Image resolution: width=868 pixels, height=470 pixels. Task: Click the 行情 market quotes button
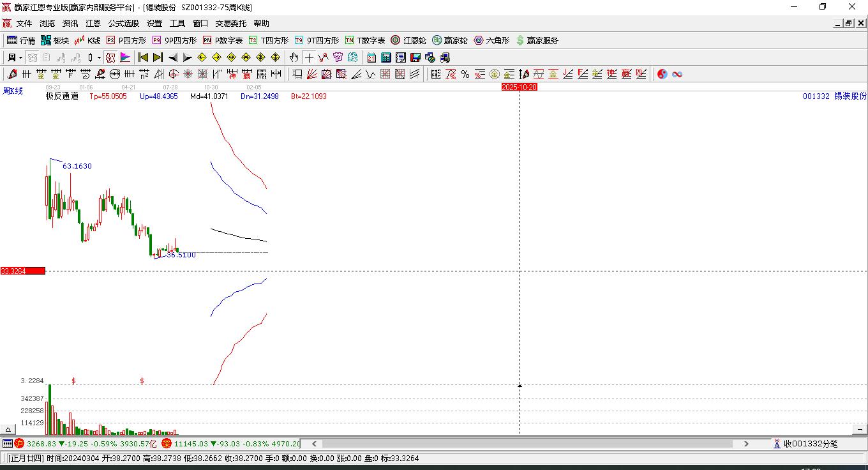click(21, 40)
